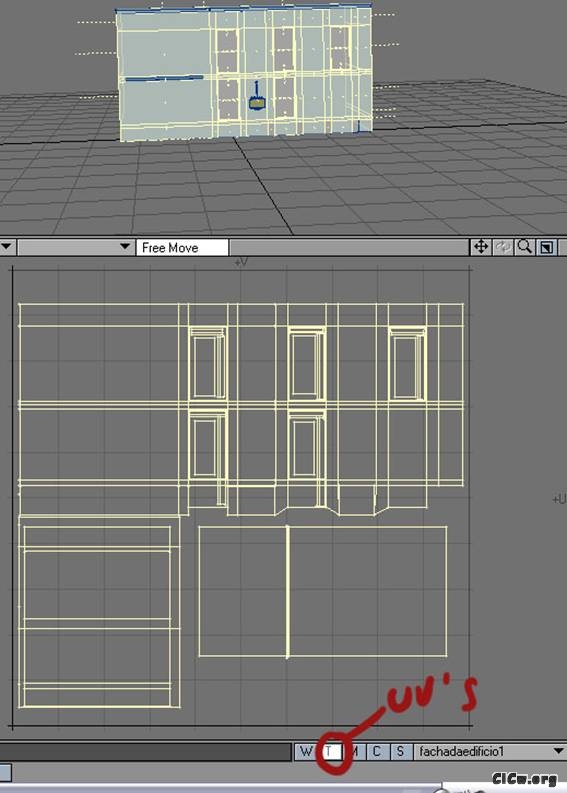The height and width of the screenshot is (793, 567).
Task: Click the maximize viewport icon
Action: click(x=547, y=247)
